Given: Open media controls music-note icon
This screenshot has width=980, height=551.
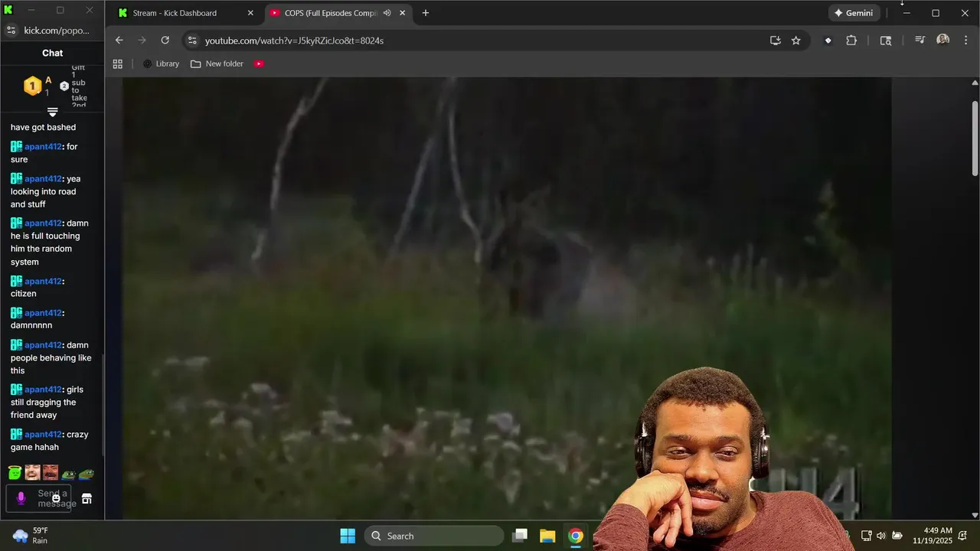Looking at the screenshot, I should [x=920, y=41].
